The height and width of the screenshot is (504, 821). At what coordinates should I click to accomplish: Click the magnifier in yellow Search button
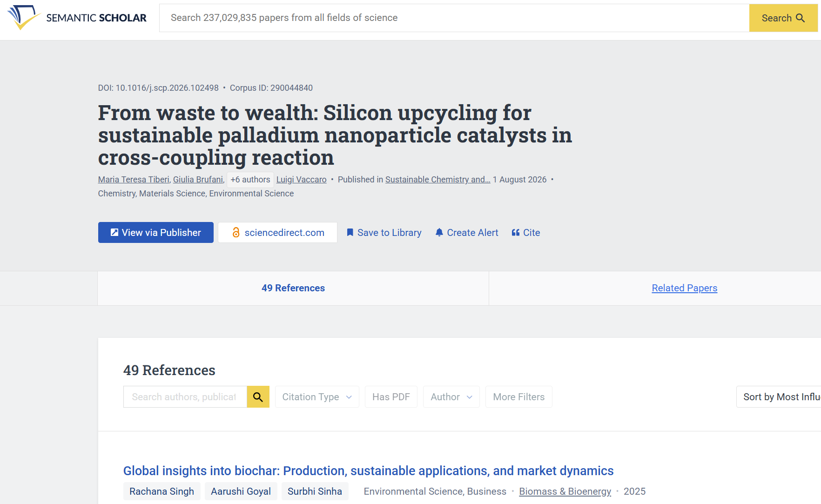point(801,18)
